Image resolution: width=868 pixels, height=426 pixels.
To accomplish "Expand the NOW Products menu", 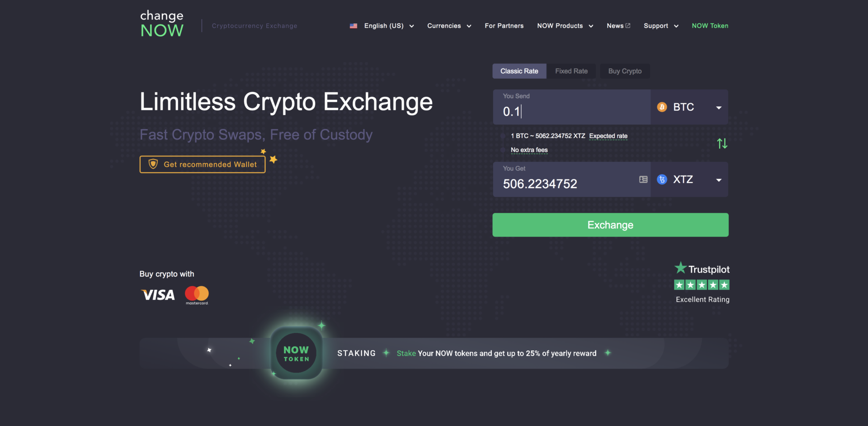I will tap(565, 26).
